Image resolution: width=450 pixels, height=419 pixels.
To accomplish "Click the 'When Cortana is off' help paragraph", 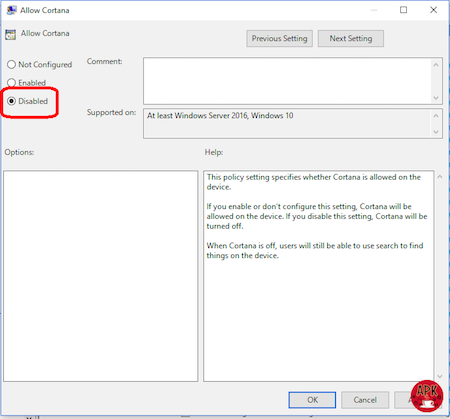I will click(315, 251).
